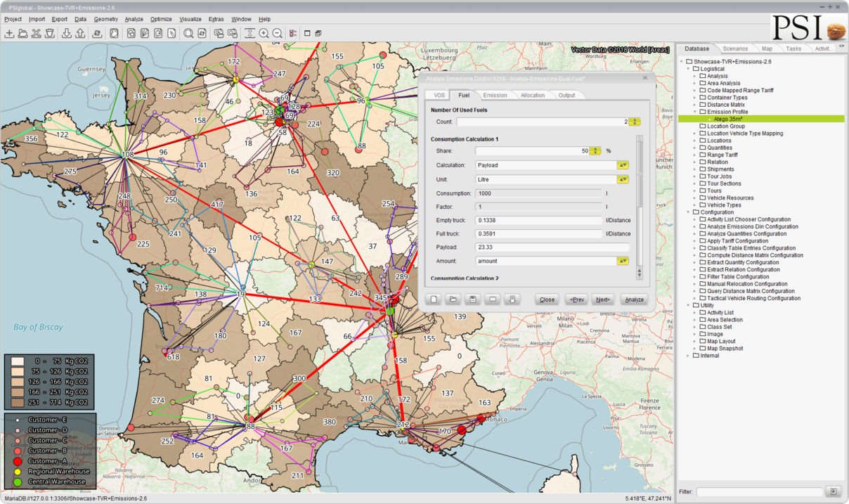Collapse the Logistical tree folder
Screen dimensions: 849x504
pos(688,69)
